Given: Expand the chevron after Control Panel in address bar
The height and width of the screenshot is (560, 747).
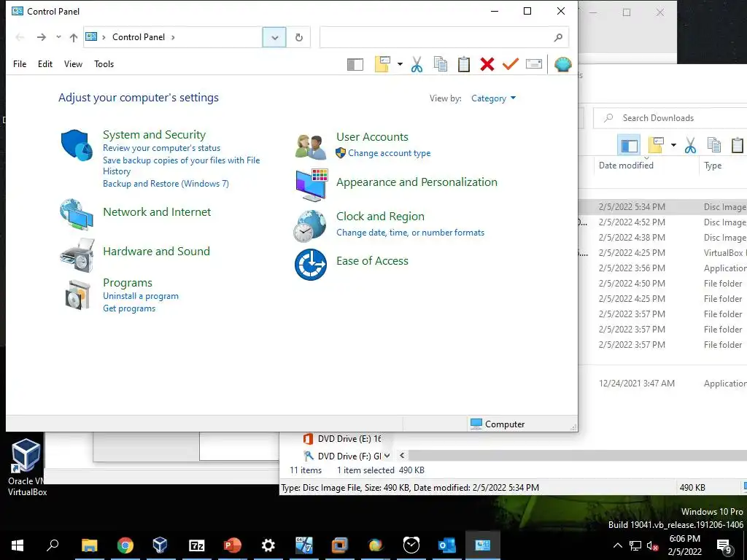Looking at the screenshot, I should [x=173, y=37].
